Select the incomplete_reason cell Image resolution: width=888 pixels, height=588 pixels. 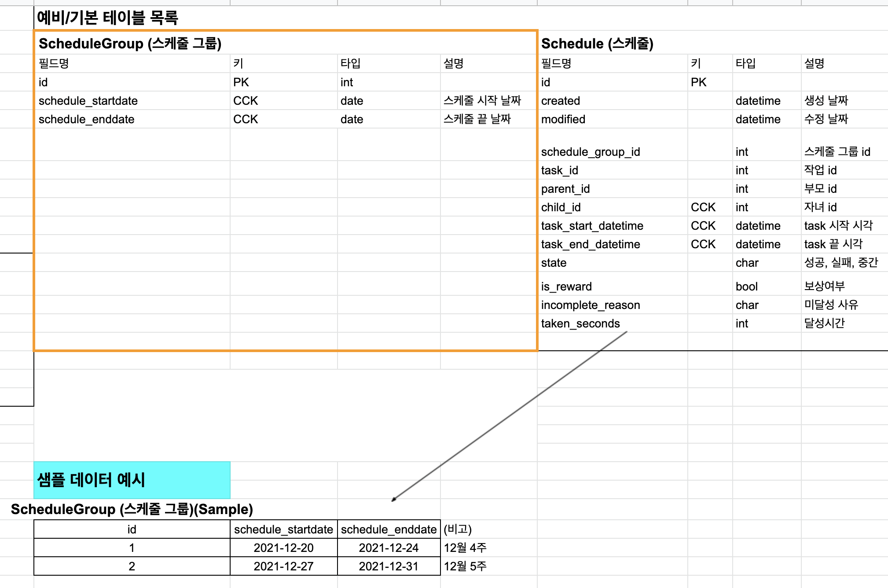point(590,305)
